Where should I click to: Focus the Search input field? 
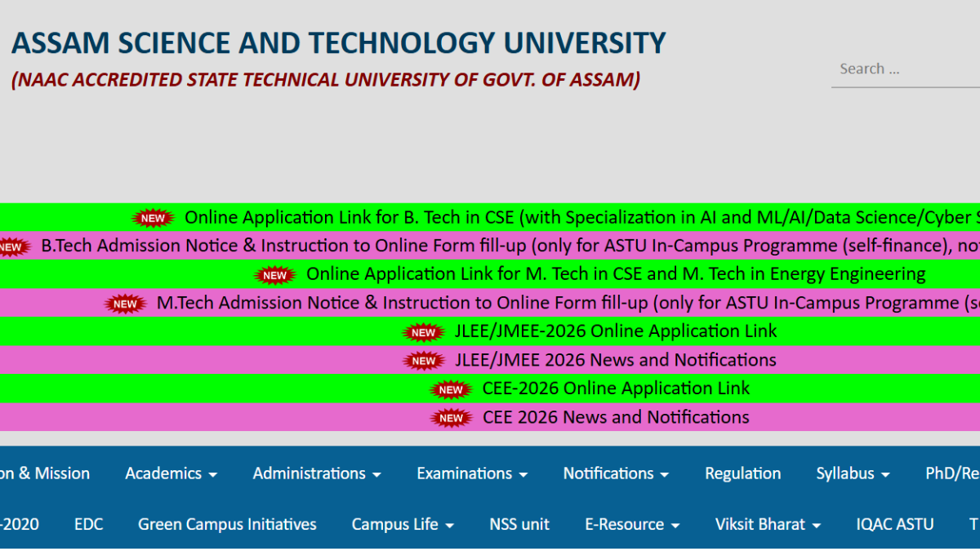click(906, 69)
